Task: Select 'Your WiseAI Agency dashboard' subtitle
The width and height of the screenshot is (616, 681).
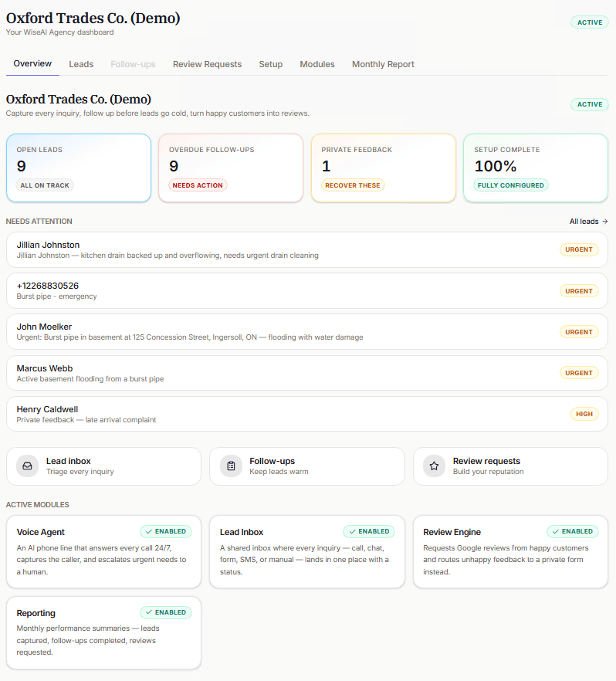Action: point(60,32)
